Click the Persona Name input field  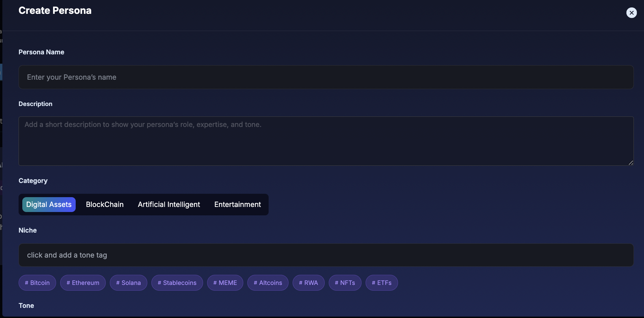(x=326, y=77)
